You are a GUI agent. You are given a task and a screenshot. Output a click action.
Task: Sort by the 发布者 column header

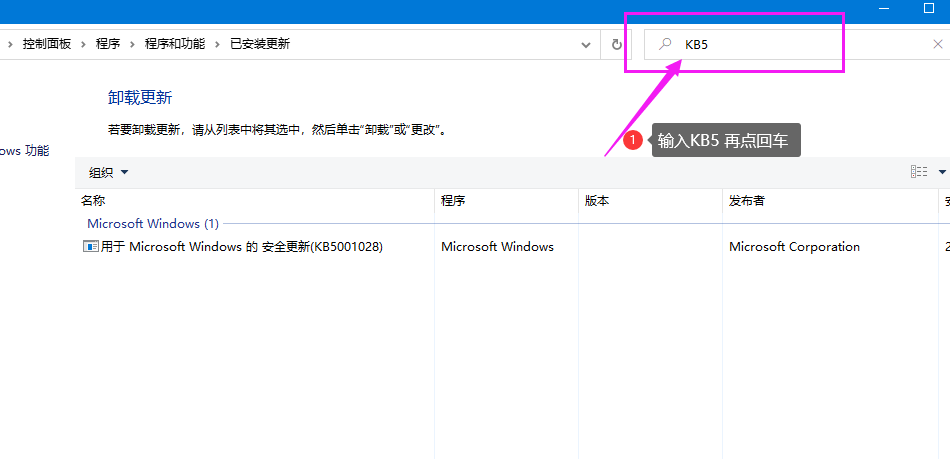[747, 201]
